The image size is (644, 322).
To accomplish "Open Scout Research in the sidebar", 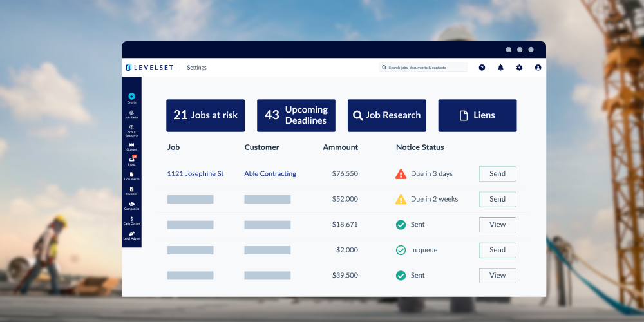I will pos(131,130).
